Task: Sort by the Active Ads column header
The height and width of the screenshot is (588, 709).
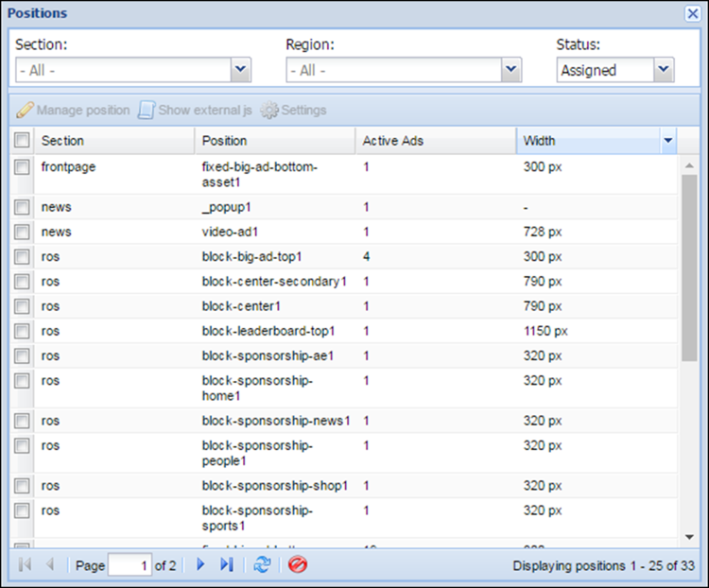Action: (436, 141)
